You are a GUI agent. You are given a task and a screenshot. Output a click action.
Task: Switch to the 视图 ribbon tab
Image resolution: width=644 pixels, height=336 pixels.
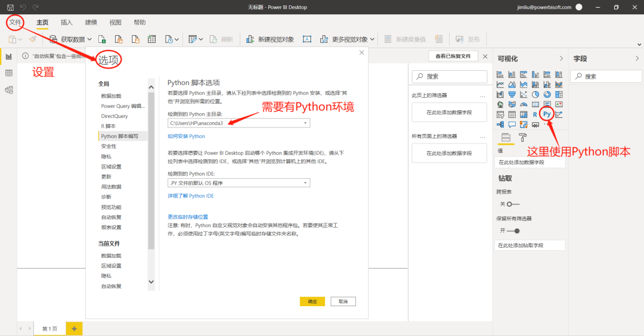(x=116, y=22)
